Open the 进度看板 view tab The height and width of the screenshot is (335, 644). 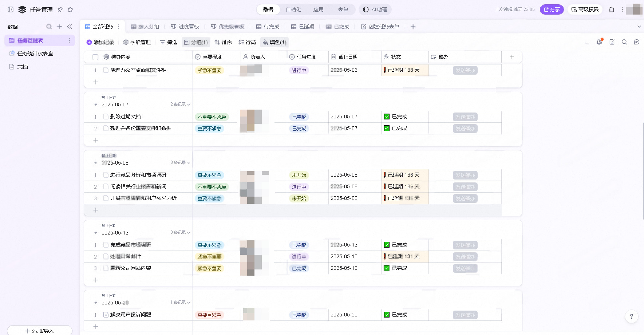click(185, 27)
